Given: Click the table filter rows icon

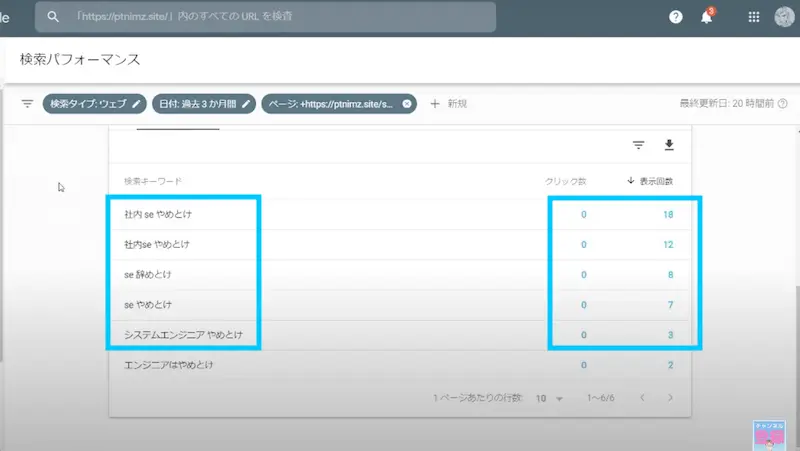Looking at the screenshot, I should pyautogui.click(x=638, y=145).
